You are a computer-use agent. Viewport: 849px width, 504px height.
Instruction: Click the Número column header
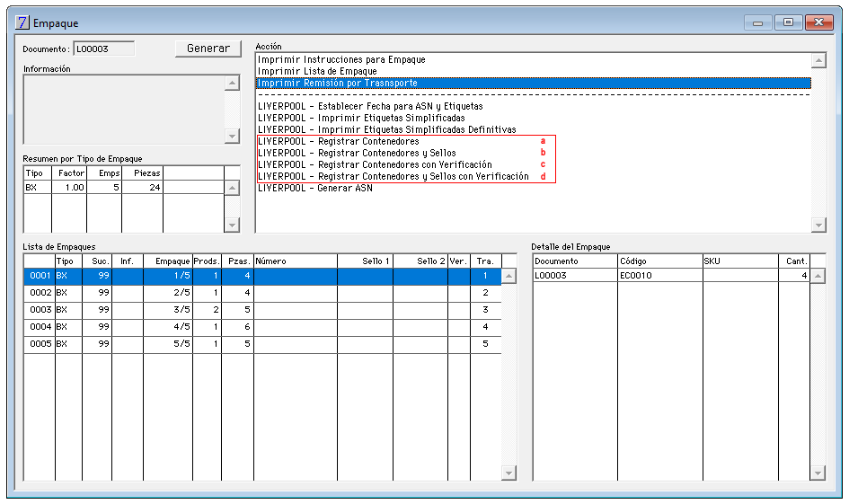[295, 261]
